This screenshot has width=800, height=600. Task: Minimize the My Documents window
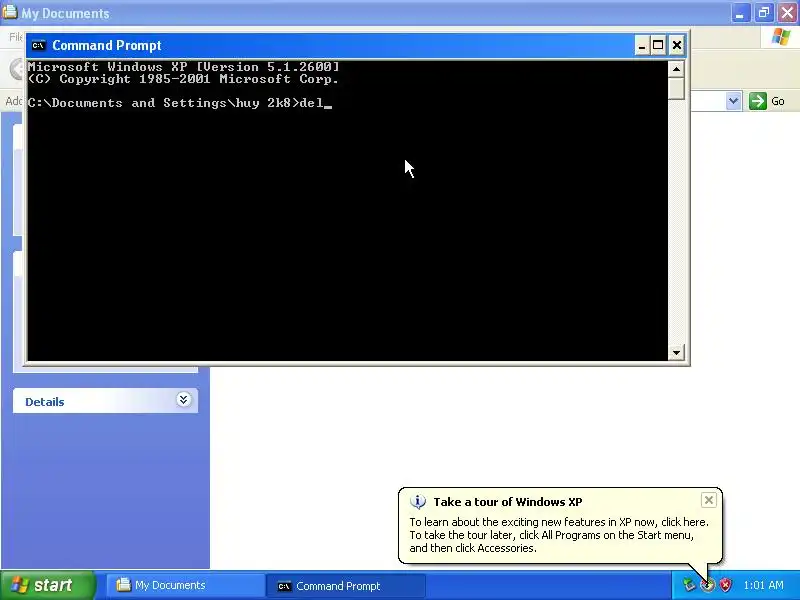click(740, 13)
